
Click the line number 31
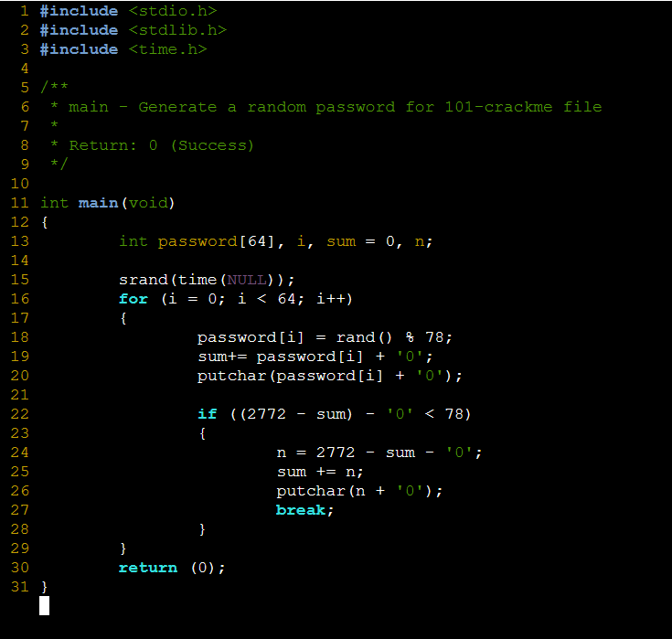click(x=20, y=587)
